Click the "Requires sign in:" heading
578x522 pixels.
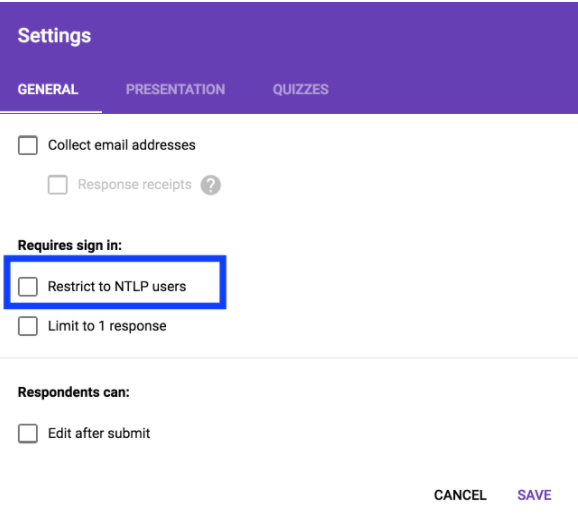[70, 246]
